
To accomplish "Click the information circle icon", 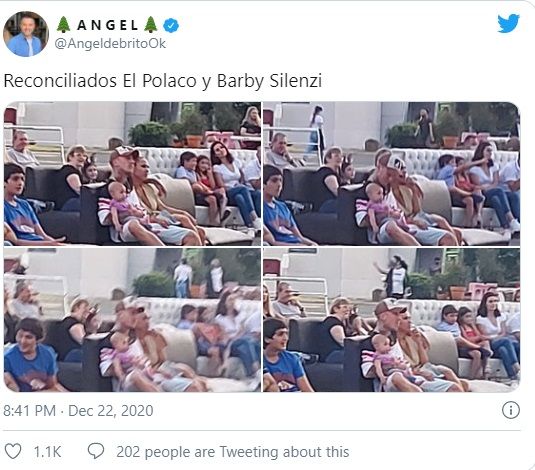I will pyautogui.click(x=511, y=410).
